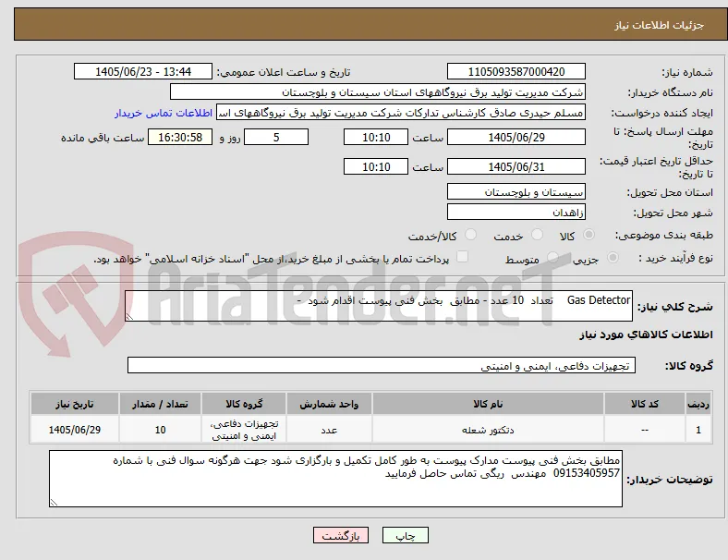728x560 pixels.
Task: Select the کالا/خدمت radio button
Action: click(470, 235)
